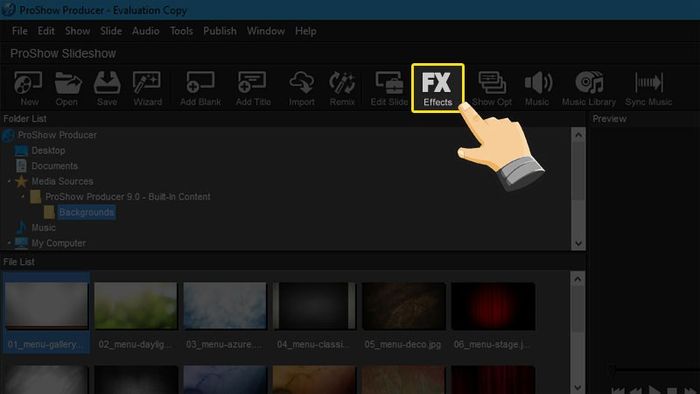Open the Window menu
This screenshot has height=394, width=700.
(266, 31)
